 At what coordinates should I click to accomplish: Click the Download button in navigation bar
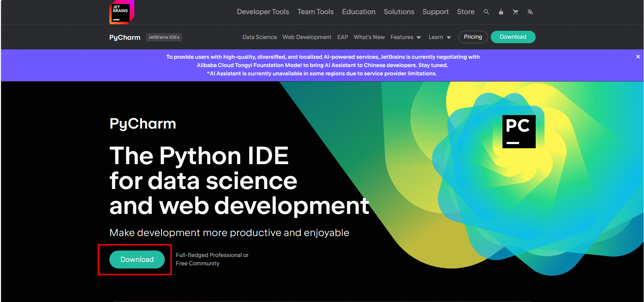point(513,37)
